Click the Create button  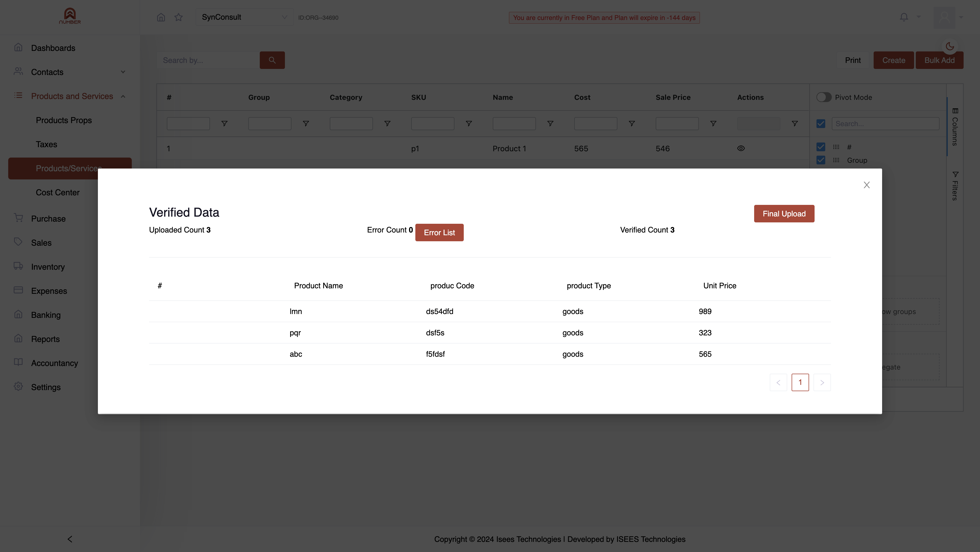894,60
